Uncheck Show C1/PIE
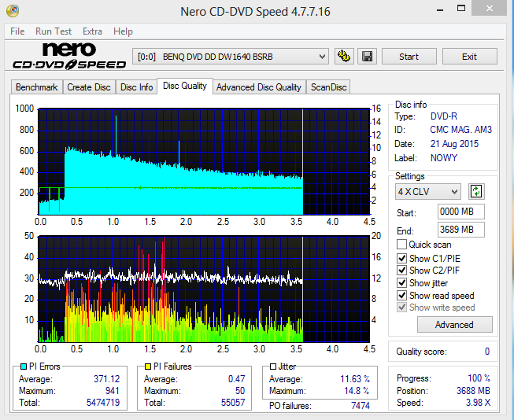The width and height of the screenshot is (514, 420). click(401, 258)
